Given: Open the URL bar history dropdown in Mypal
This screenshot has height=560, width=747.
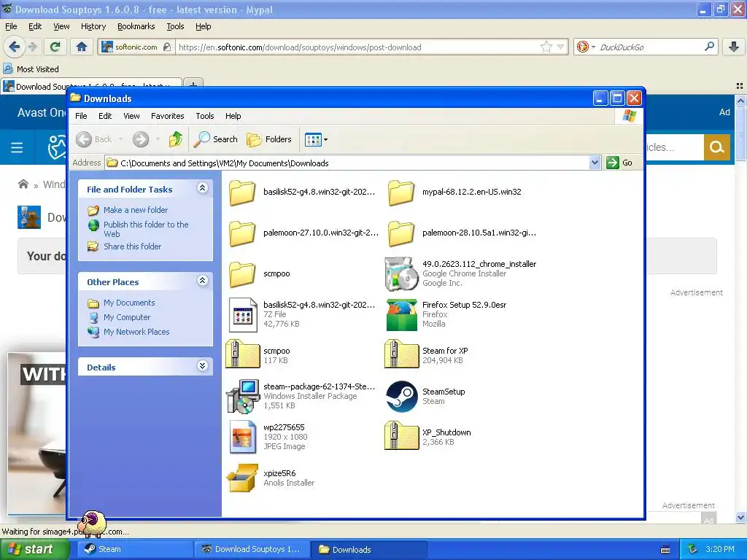Looking at the screenshot, I should coord(561,47).
